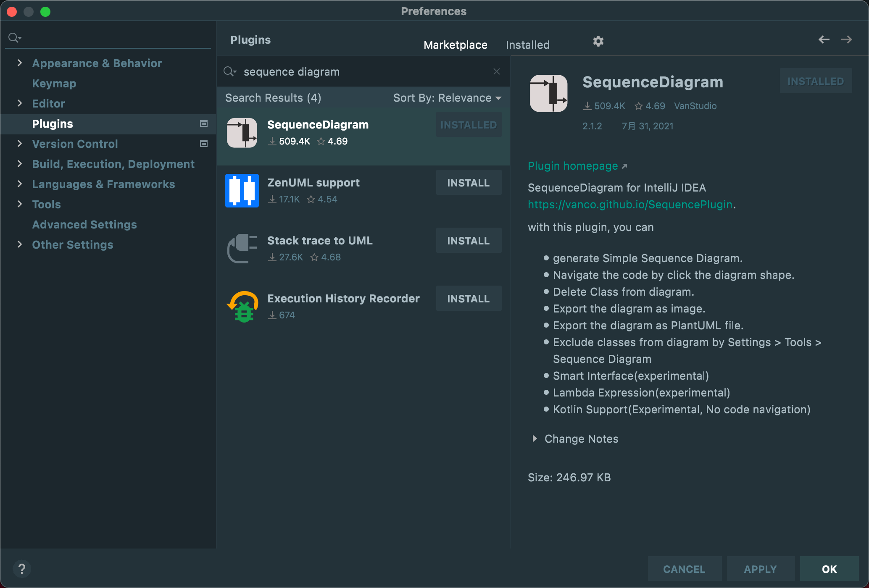
Task: Expand the Languages & Frameworks node
Action: (x=19, y=184)
